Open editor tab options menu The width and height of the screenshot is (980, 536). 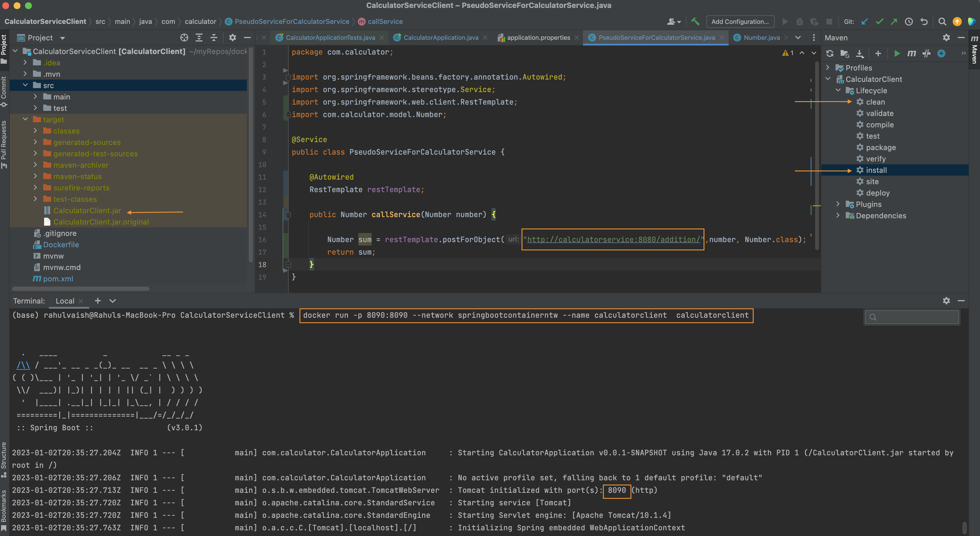click(x=814, y=38)
